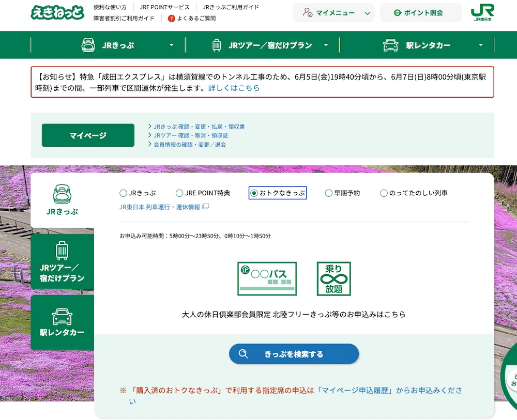Switch to the 駅レンタカー side tab

click(x=63, y=322)
